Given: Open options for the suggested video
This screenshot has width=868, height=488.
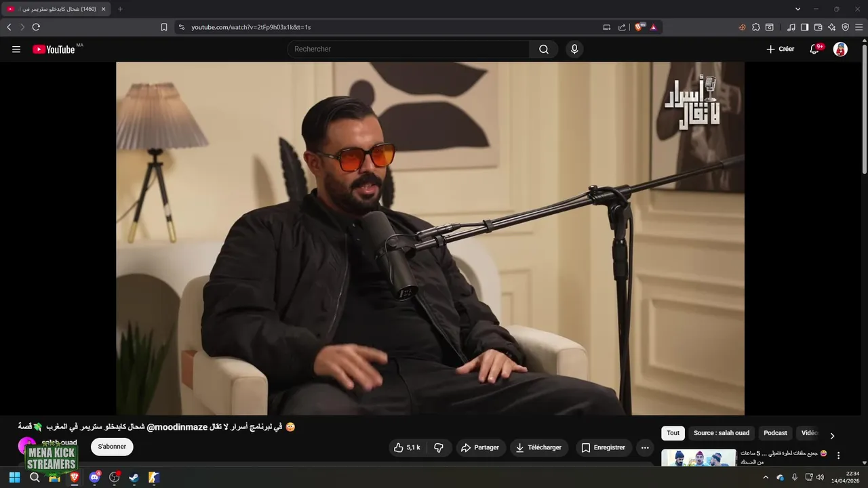Looking at the screenshot, I should click(x=838, y=455).
